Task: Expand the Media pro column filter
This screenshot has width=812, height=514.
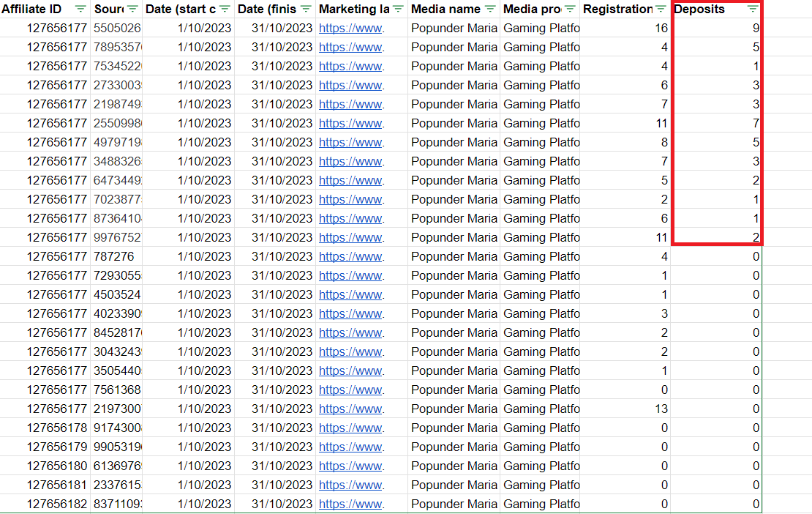Action: 571,10
